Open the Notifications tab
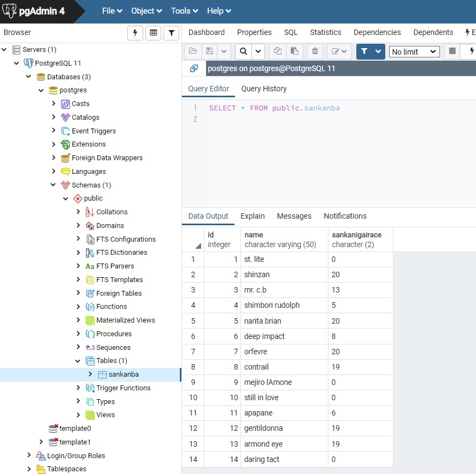This screenshot has height=474, width=476. pyautogui.click(x=345, y=216)
